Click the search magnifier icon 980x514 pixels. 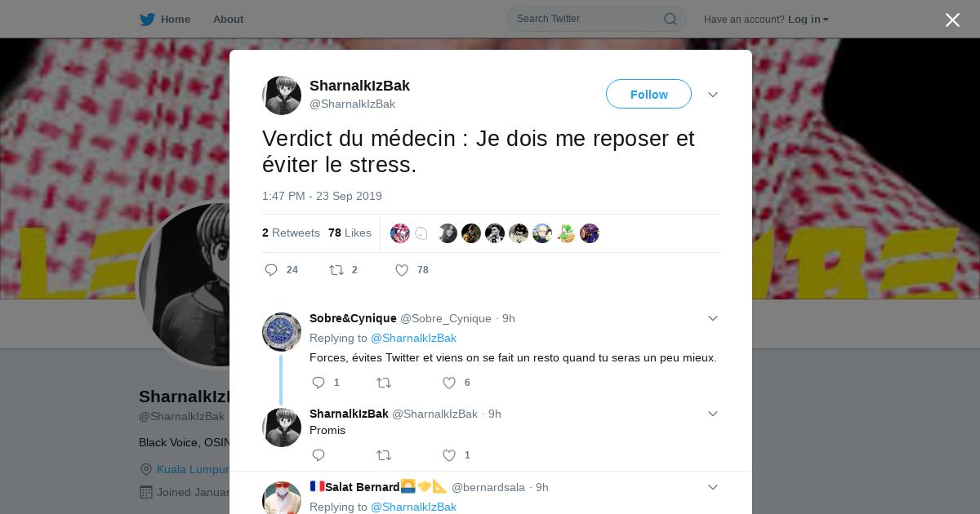point(670,19)
